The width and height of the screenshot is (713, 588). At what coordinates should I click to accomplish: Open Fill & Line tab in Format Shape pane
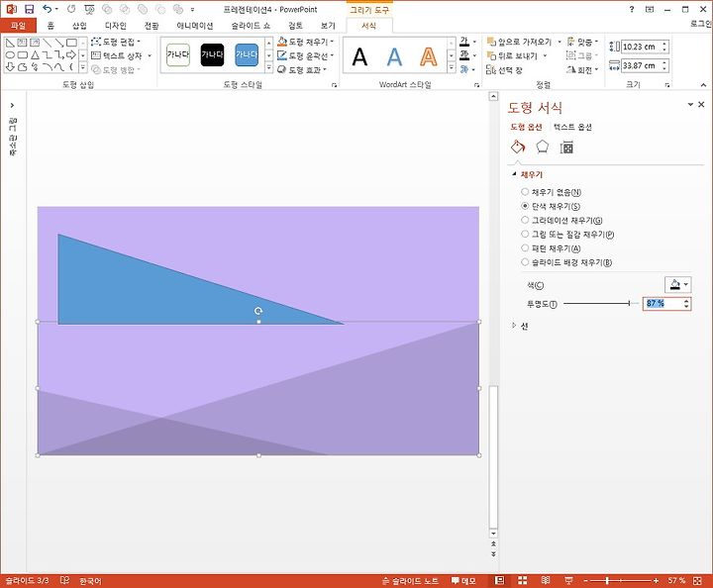(518, 147)
